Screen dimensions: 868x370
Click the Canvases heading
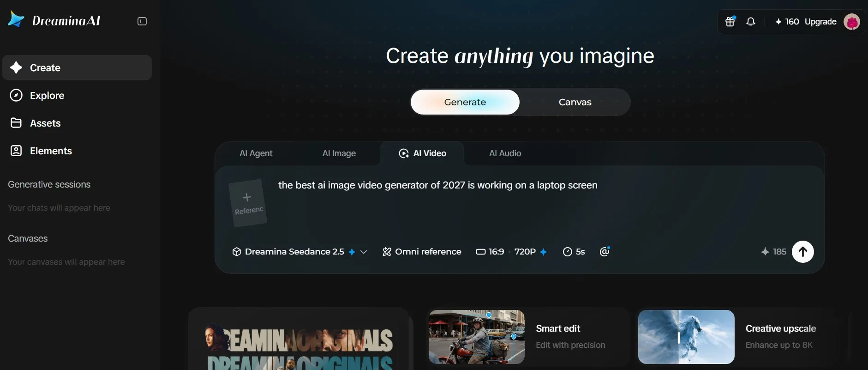pos(28,238)
